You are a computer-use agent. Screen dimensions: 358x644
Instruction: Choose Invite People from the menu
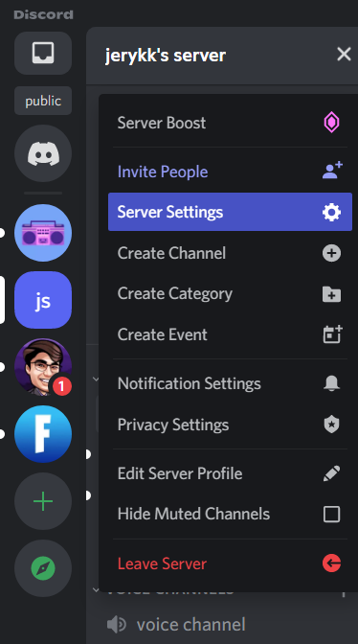coord(230,172)
